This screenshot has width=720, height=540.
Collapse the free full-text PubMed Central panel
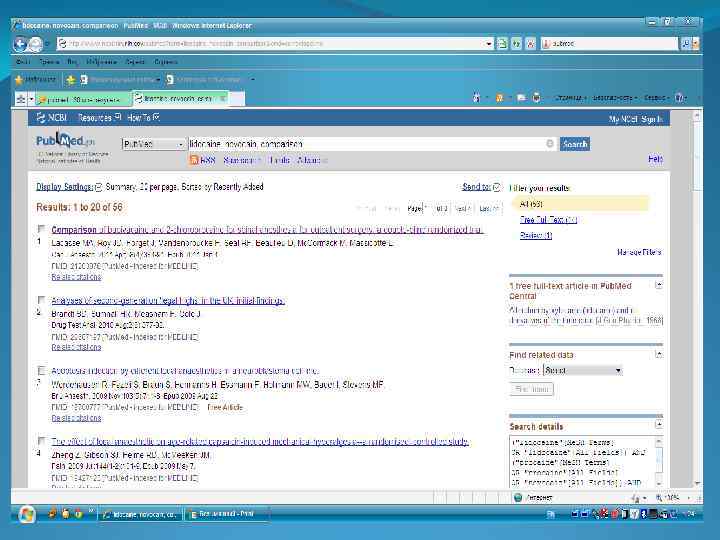pos(658,285)
